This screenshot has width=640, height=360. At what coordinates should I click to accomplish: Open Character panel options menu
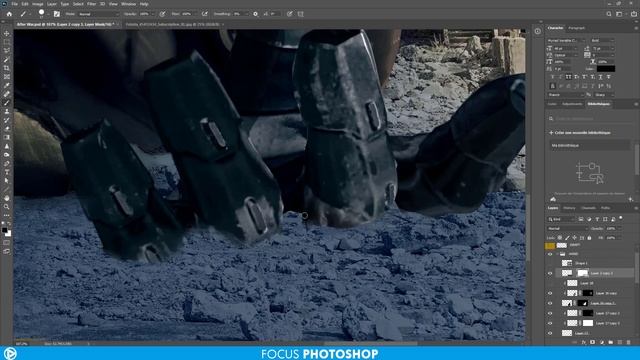click(636, 28)
